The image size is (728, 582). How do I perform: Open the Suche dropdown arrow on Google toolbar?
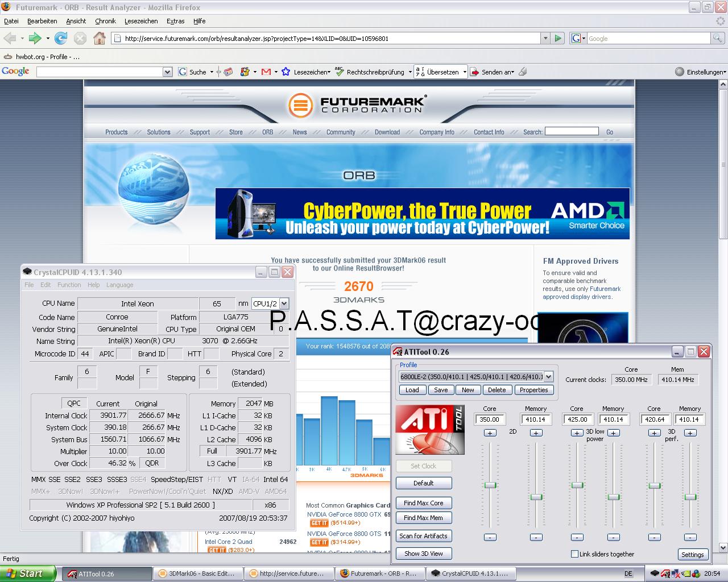coord(212,72)
